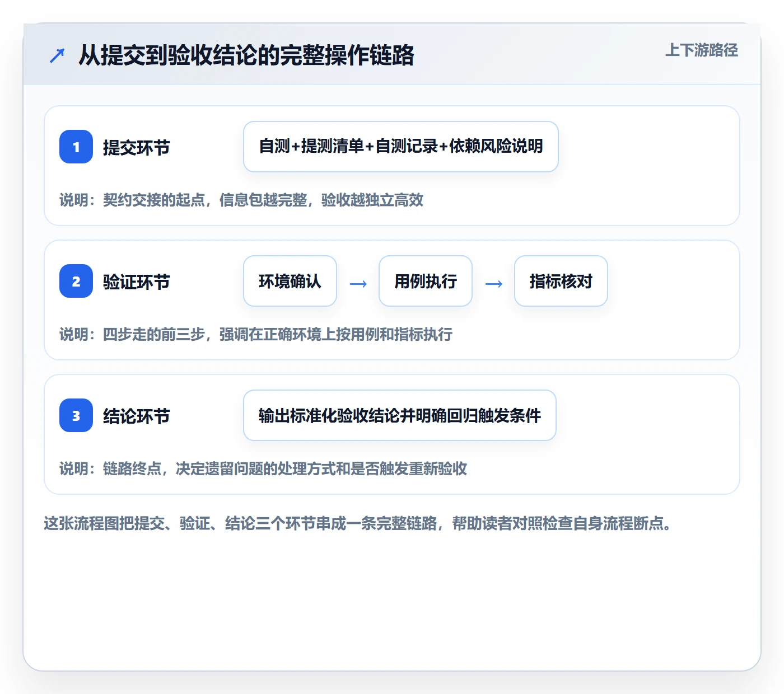This screenshot has height=694, width=784.
Task: Click the blue number 1 badge
Action: (76, 147)
